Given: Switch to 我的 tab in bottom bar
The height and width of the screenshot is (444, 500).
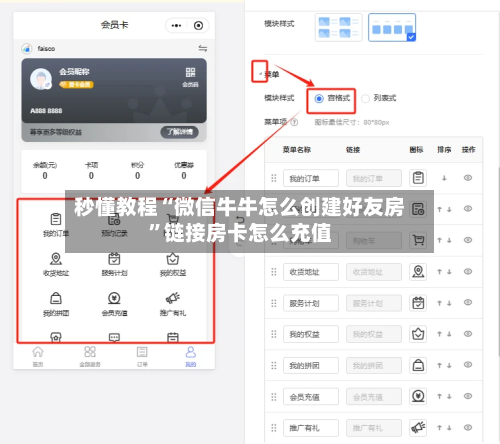Looking at the screenshot, I should pyautogui.click(x=191, y=357).
